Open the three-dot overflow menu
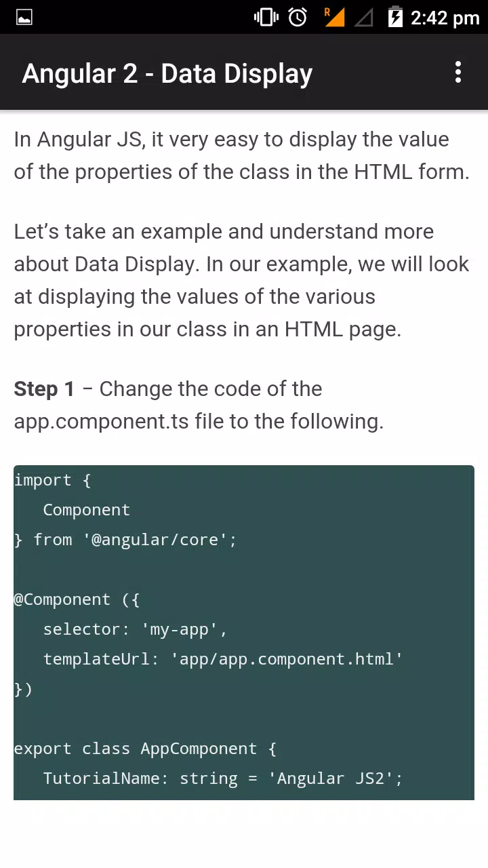The image size is (488, 868). pyautogui.click(x=458, y=73)
